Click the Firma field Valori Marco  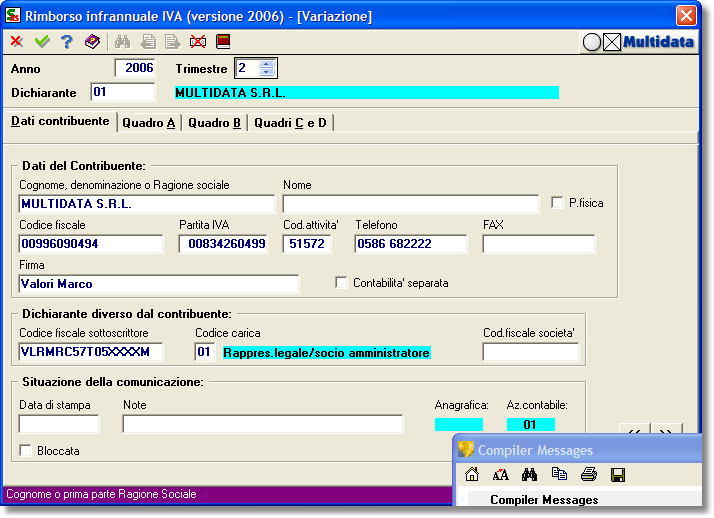point(158,284)
